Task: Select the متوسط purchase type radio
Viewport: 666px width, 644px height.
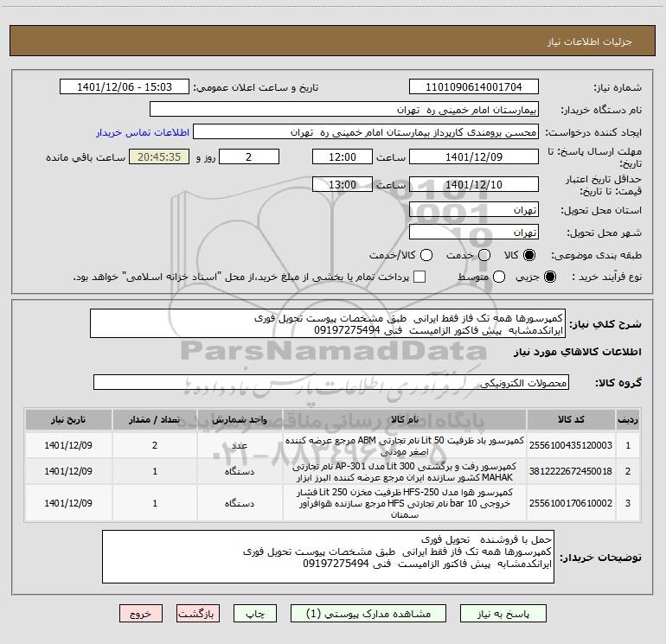Action: pos(499,277)
